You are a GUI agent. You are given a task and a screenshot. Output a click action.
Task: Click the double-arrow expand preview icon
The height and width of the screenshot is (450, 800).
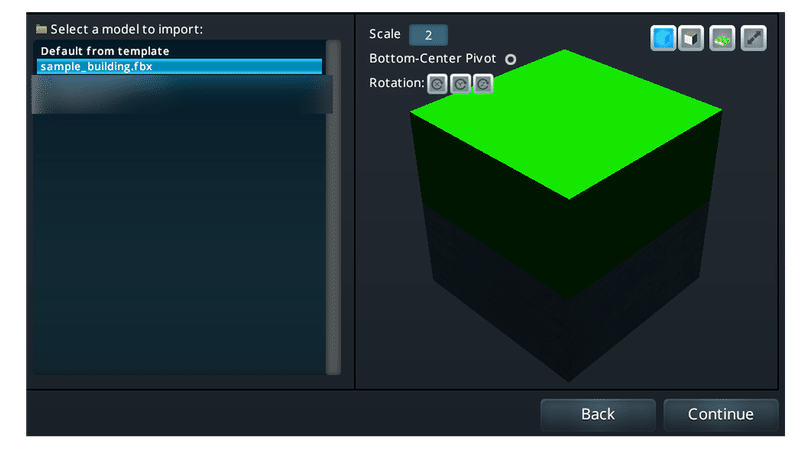coord(754,38)
